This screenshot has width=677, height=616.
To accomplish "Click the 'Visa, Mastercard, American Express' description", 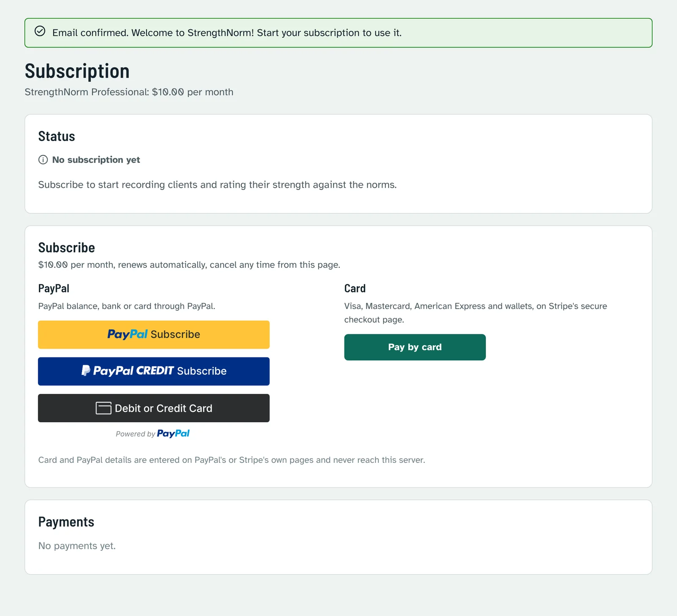I will (x=476, y=313).
